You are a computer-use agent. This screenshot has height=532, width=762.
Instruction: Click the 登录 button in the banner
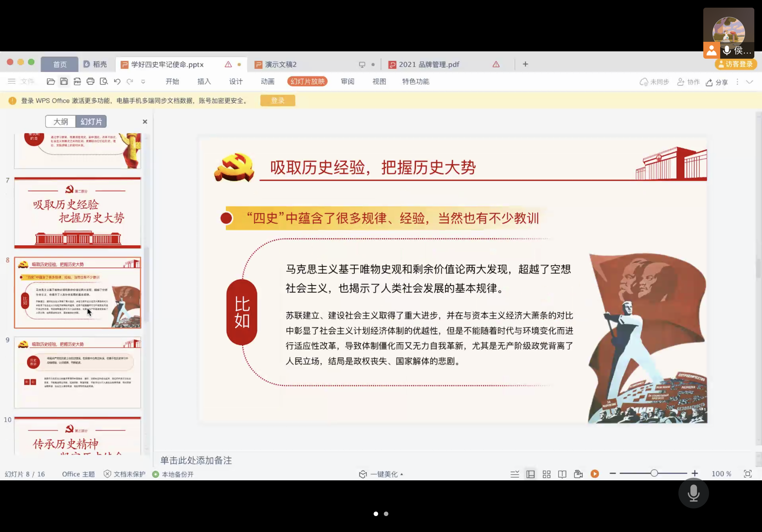point(277,100)
